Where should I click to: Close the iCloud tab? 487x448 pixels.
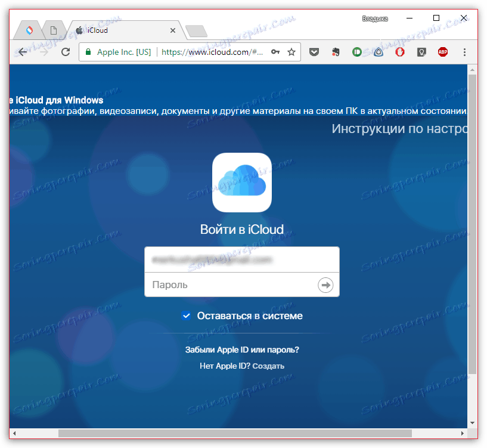coord(173,30)
